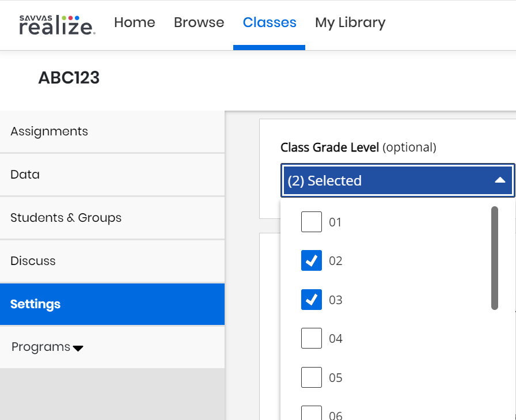The image size is (516, 420).
Task: Open the Browse tab
Action: (199, 22)
